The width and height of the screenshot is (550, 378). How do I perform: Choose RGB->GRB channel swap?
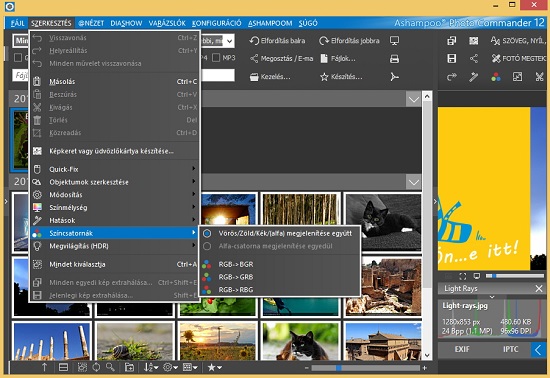(x=279, y=277)
